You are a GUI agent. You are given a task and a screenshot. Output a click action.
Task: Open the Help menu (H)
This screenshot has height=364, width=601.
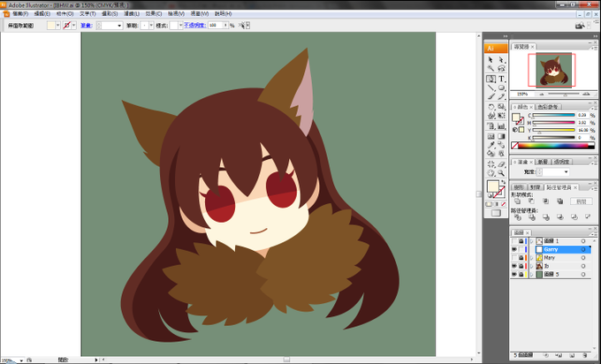pyautogui.click(x=223, y=13)
